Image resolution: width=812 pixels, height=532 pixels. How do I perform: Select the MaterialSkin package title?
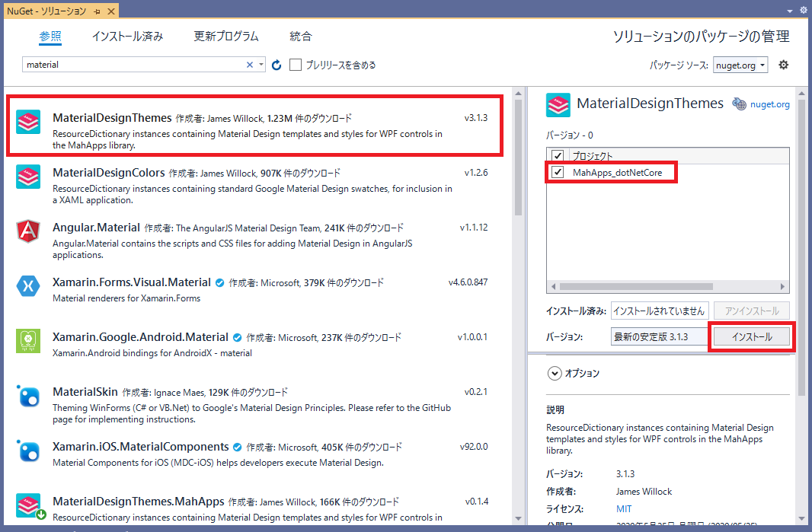[85, 392]
